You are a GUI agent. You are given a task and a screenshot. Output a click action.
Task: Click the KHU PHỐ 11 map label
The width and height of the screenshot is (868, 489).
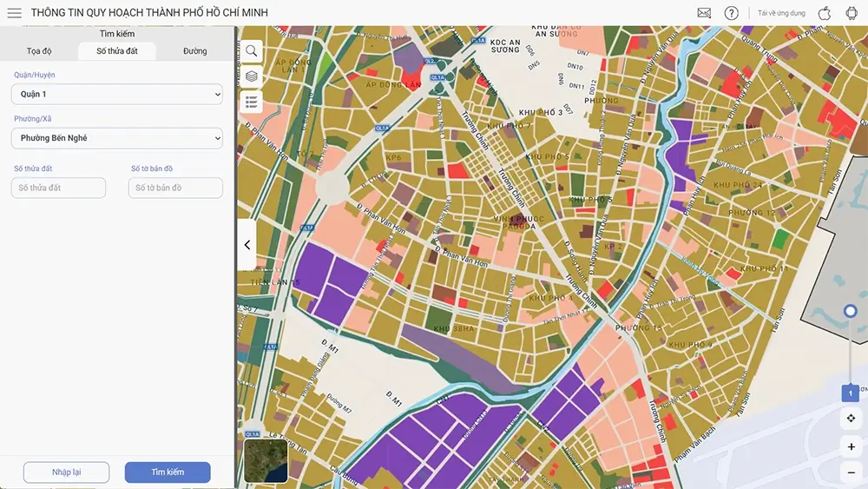pos(764,268)
